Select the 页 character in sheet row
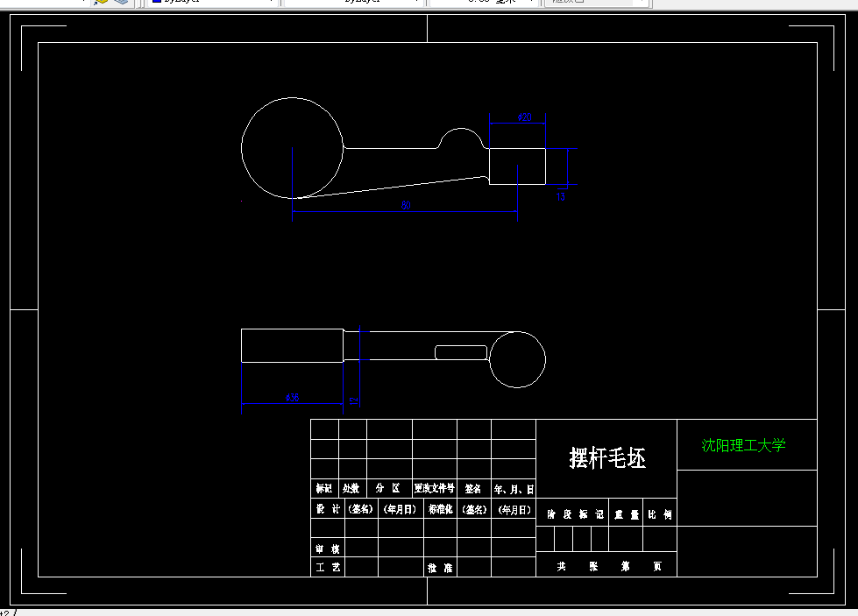The image size is (858, 616). point(657,566)
